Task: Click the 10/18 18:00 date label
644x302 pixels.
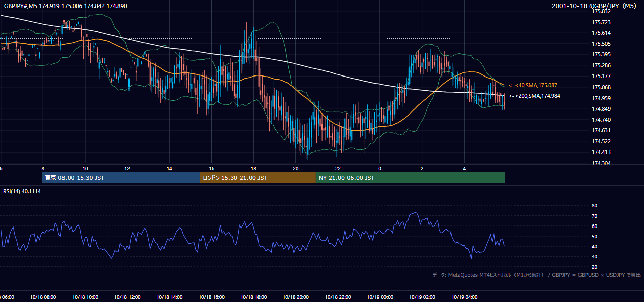Action: (253, 297)
